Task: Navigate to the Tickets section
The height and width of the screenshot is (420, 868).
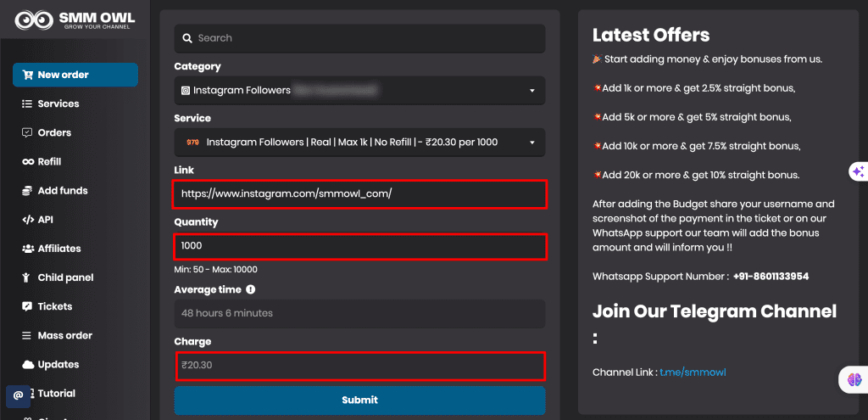Action: [x=55, y=306]
